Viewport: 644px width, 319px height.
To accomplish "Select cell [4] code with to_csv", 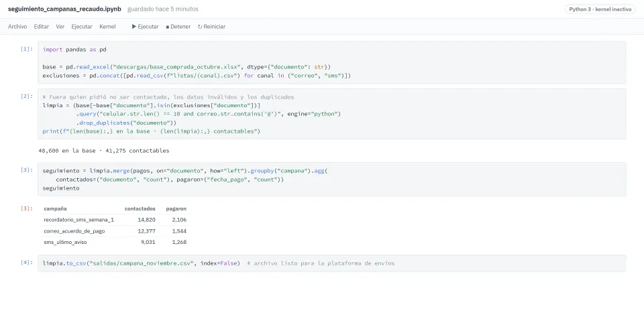I will pos(332,263).
